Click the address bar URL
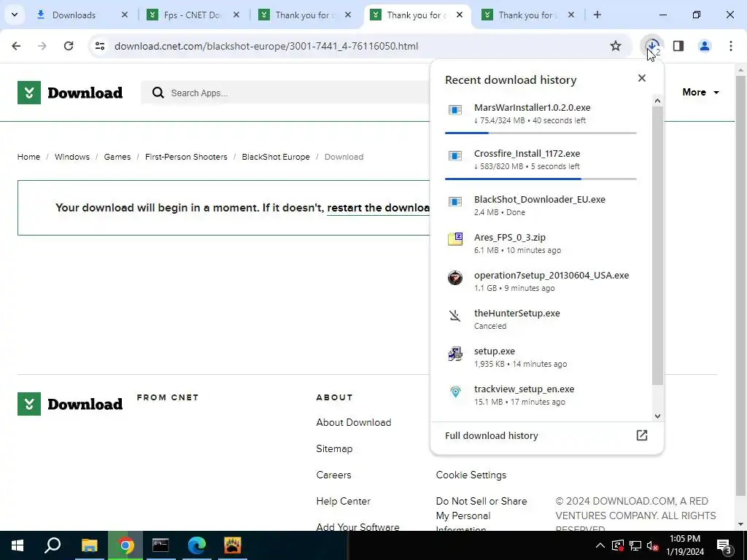 [266, 46]
